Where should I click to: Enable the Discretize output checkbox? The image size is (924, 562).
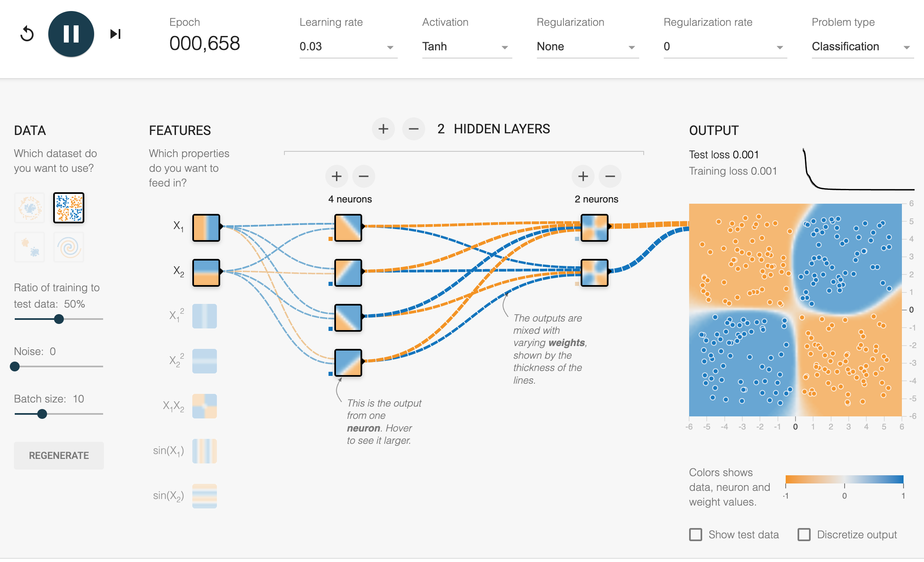coord(804,535)
